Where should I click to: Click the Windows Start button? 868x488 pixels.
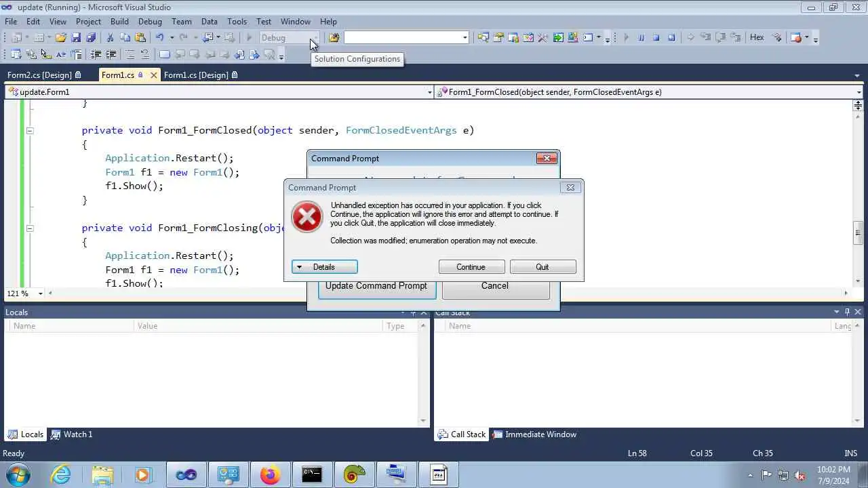tap(18, 474)
